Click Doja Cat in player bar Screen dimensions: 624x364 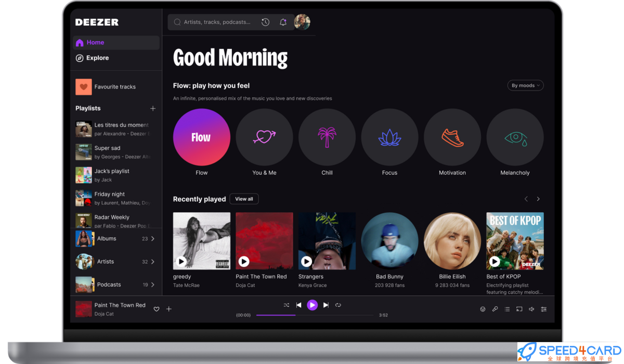pyautogui.click(x=104, y=314)
